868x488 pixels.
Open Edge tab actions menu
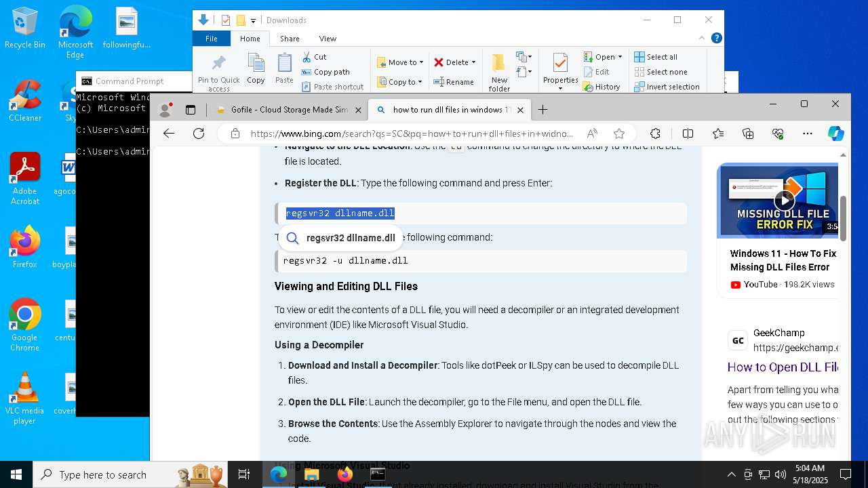point(191,110)
